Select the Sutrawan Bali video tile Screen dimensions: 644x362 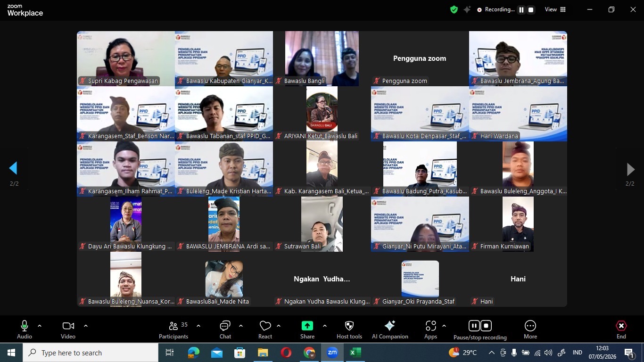(322, 224)
